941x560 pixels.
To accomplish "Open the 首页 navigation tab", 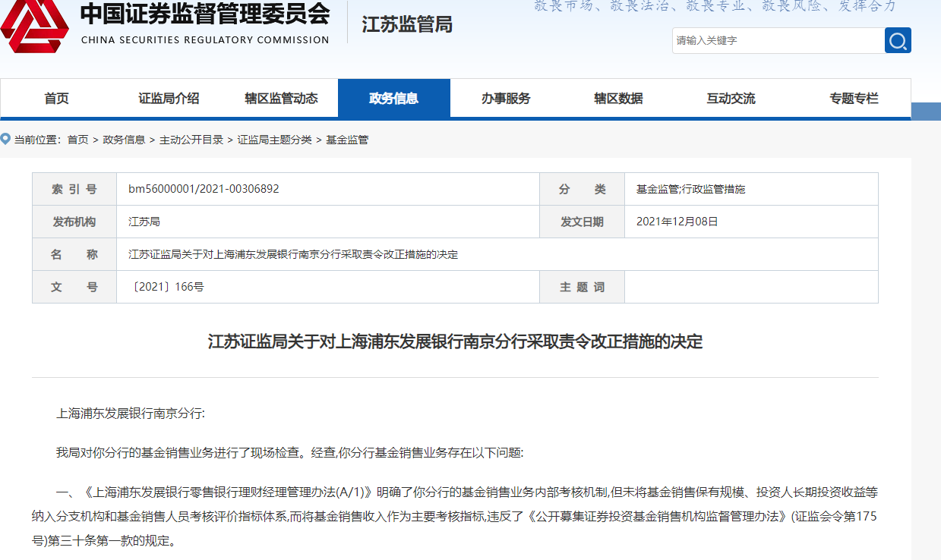I will (x=56, y=99).
